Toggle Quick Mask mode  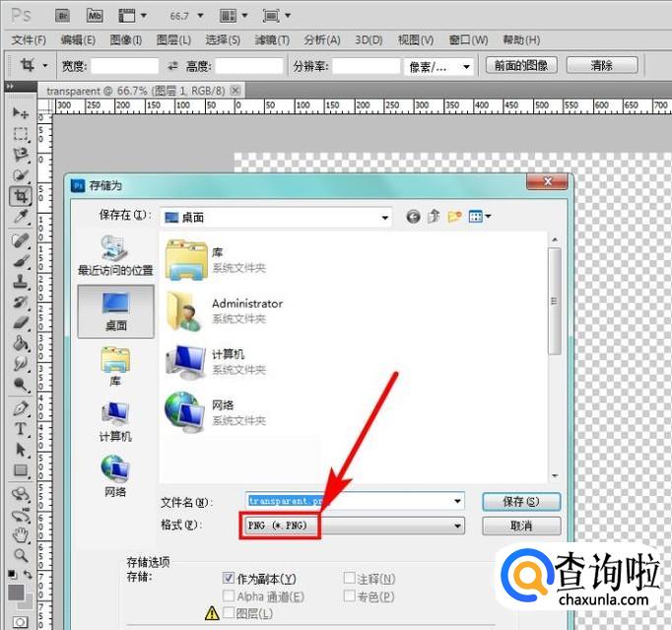click(x=20, y=622)
